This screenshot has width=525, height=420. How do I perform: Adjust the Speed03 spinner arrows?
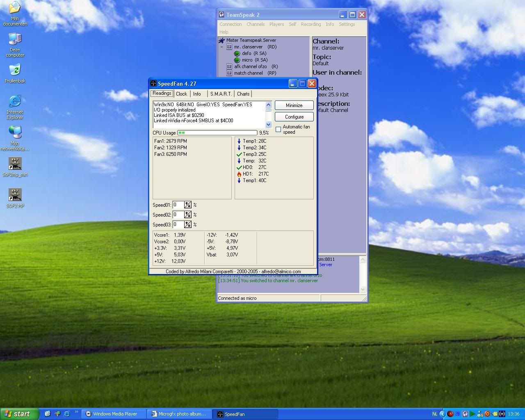[188, 224]
